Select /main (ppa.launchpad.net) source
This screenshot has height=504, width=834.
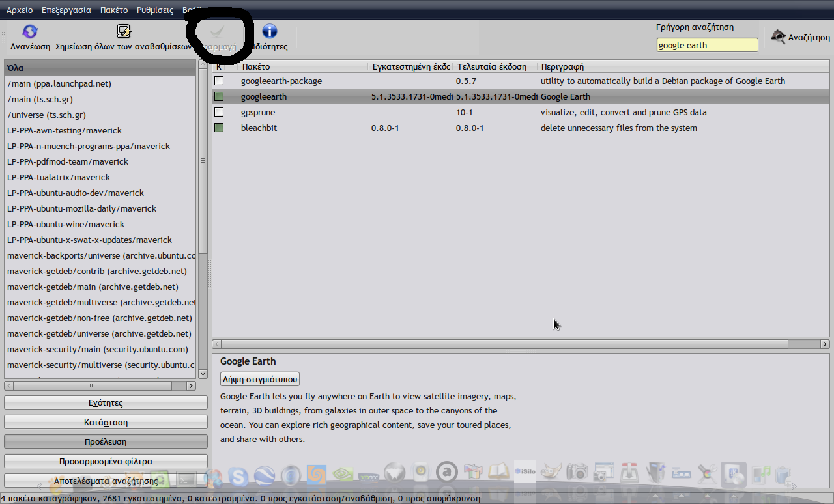point(100,83)
